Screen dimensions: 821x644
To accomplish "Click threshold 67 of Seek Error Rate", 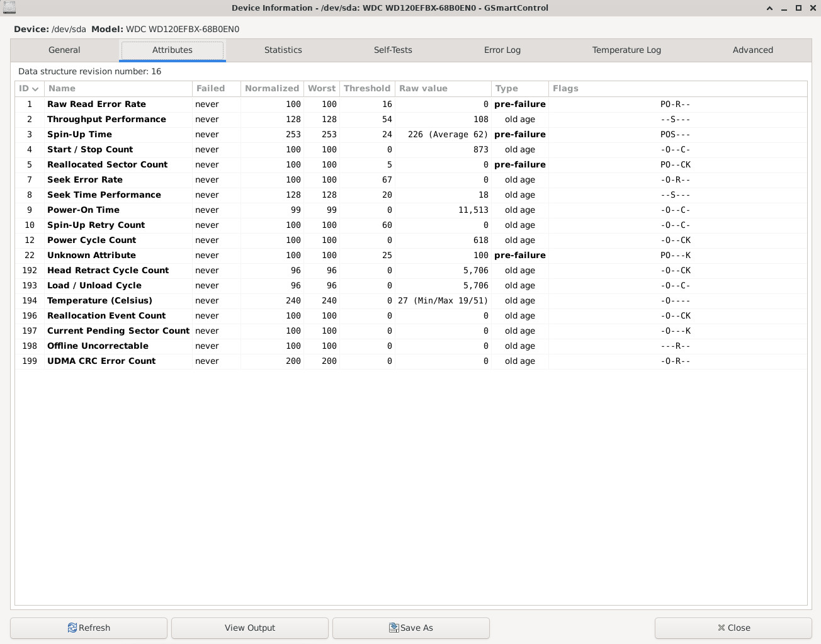I will click(387, 180).
